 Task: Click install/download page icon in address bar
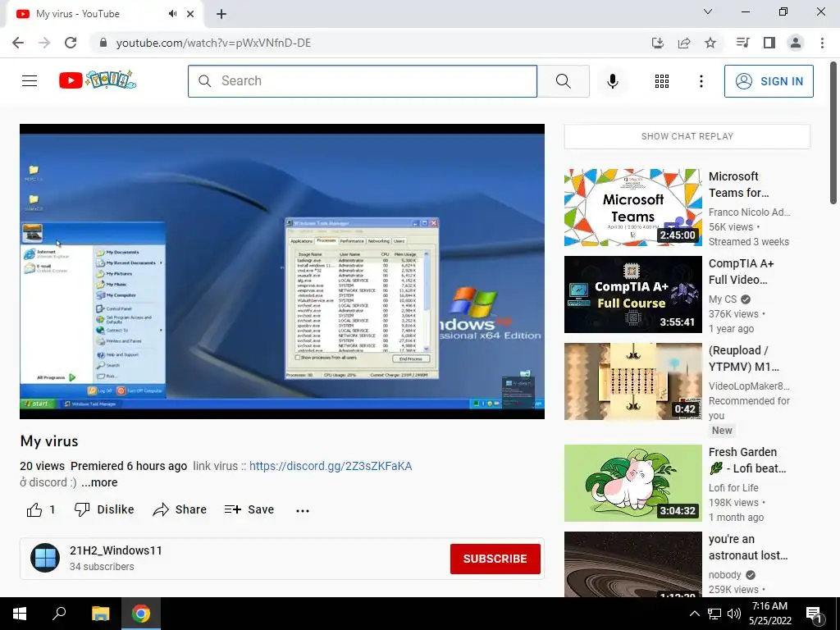pyautogui.click(x=657, y=43)
